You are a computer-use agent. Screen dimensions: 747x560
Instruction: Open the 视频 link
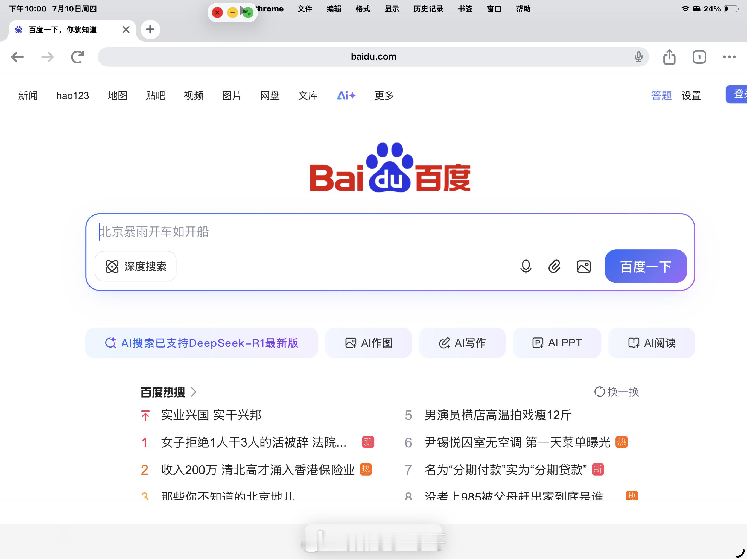[x=194, y=96]
